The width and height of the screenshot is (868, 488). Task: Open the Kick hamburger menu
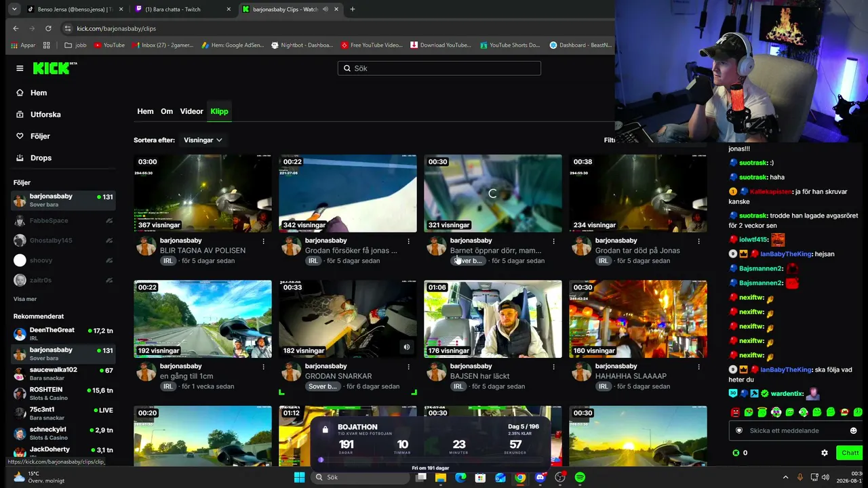click(20, 68)
